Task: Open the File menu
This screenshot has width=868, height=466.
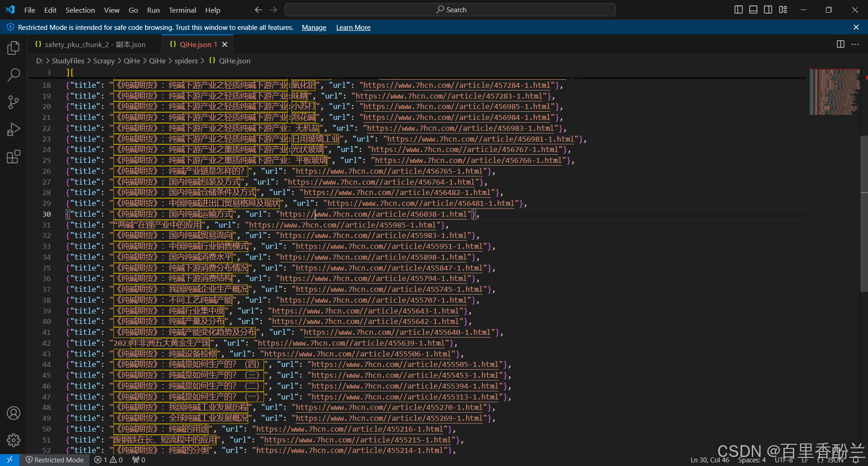Action: pos(30,10)
